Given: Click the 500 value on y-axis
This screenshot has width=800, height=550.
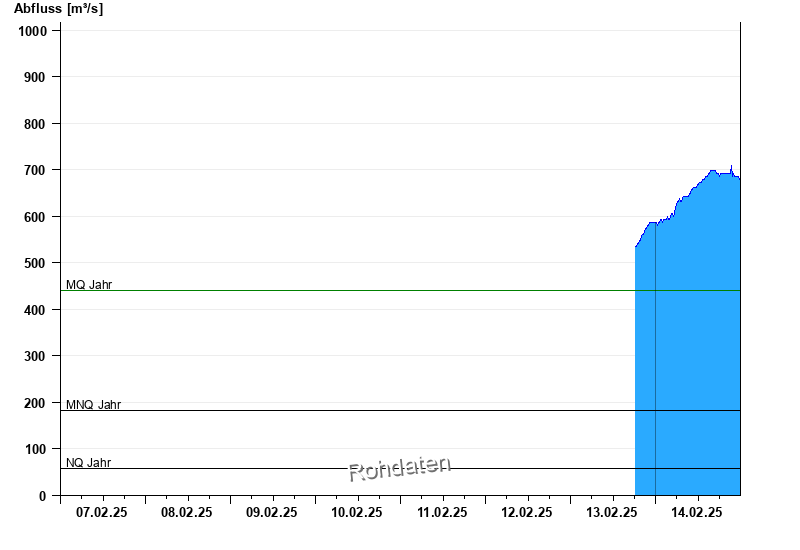Looking at the screenshot, I should click(x=36, y=264).
